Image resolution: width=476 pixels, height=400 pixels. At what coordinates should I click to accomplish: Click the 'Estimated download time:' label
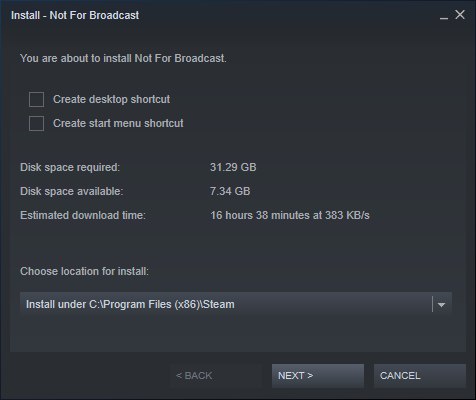coord(83,215)
